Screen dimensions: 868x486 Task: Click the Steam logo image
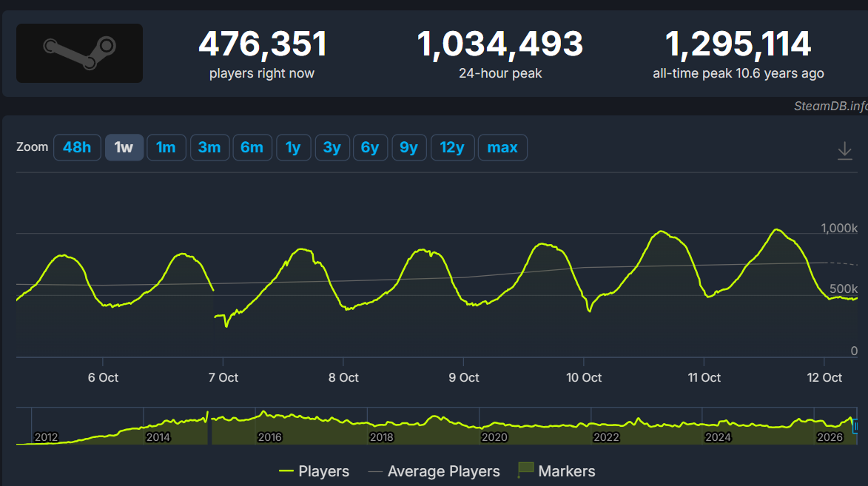(x=80, y=53)
